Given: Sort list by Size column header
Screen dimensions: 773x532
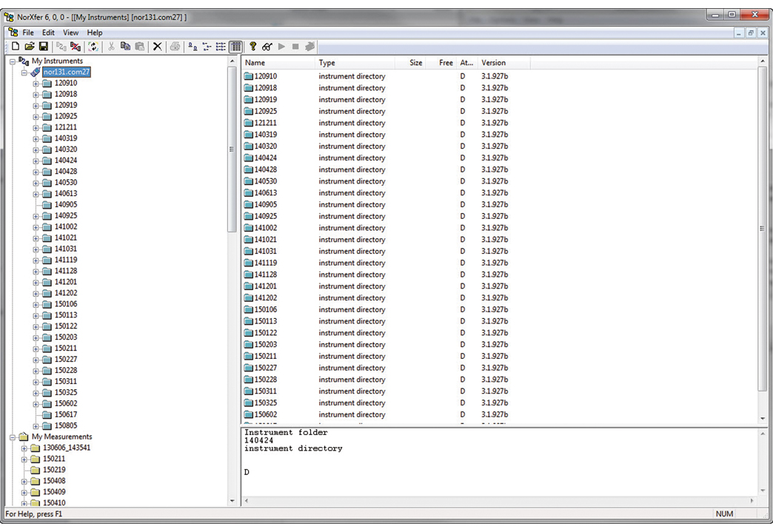Looking at the screenshot, I should point(410,63).
